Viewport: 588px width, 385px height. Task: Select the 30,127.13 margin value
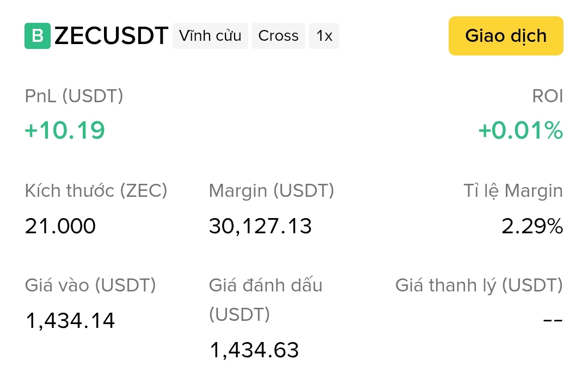point(260,226)
